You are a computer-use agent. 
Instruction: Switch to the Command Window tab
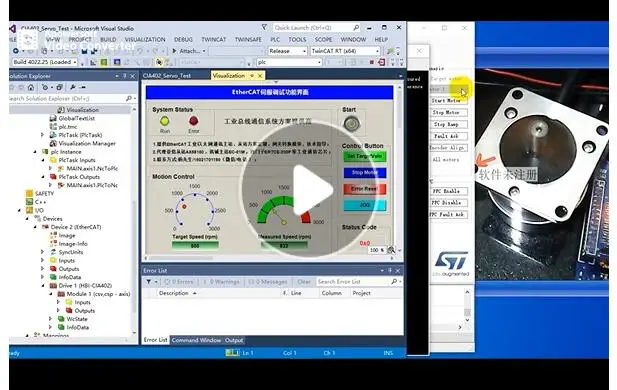tap(196, 340)
